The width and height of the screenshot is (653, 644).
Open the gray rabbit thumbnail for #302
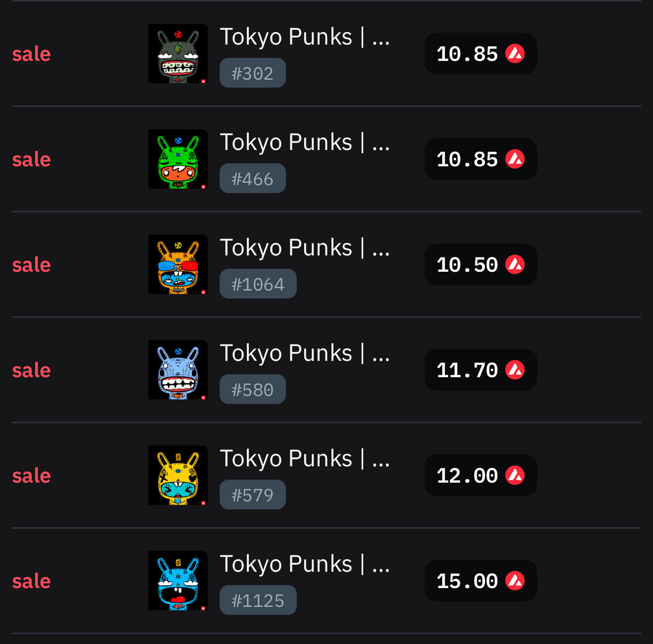pyautogui.click(x=178, y=53)
